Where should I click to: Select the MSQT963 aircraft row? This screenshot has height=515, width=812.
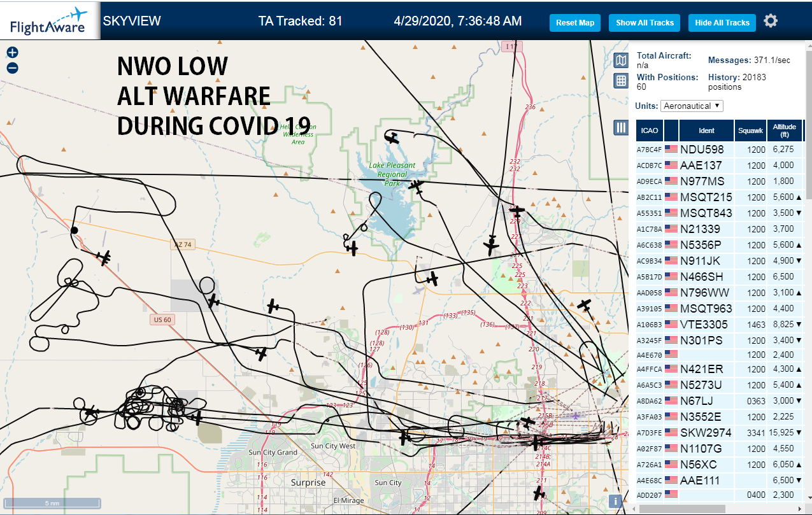(x=720, y=309)
